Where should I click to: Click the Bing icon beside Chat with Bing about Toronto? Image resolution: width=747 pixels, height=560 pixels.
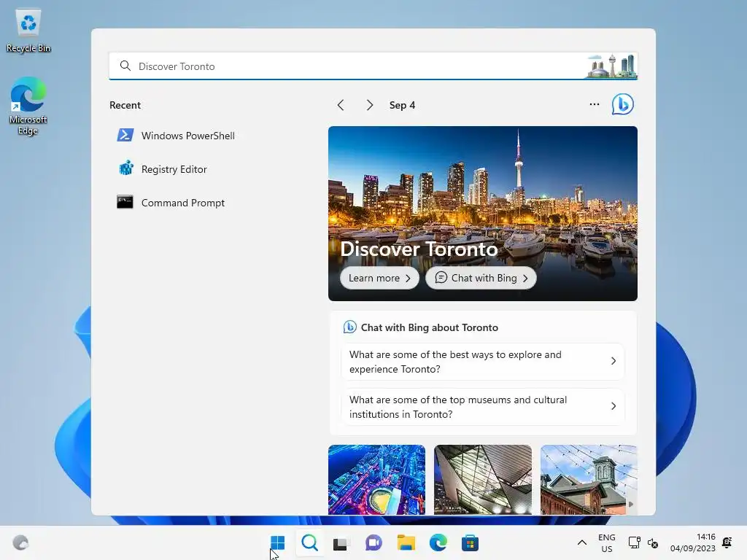(349, 327)
